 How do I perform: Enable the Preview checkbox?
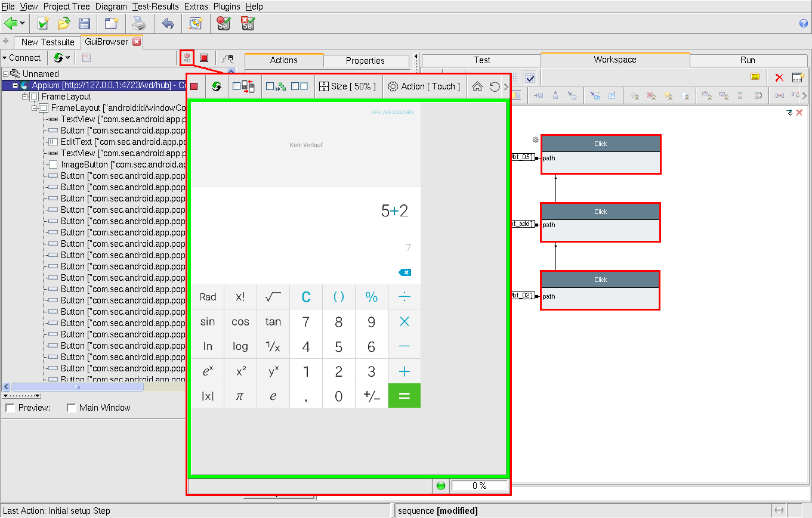click(x=11, y=408)
